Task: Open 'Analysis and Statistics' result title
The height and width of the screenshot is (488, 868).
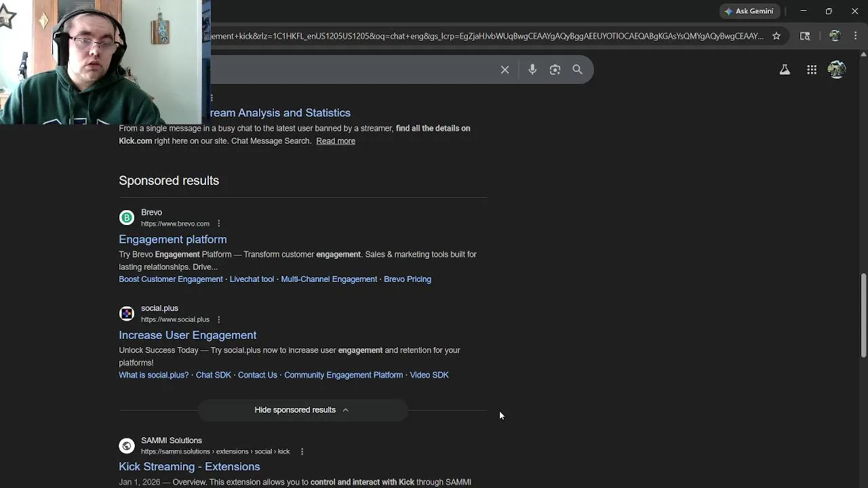Action: coord(280,113)
